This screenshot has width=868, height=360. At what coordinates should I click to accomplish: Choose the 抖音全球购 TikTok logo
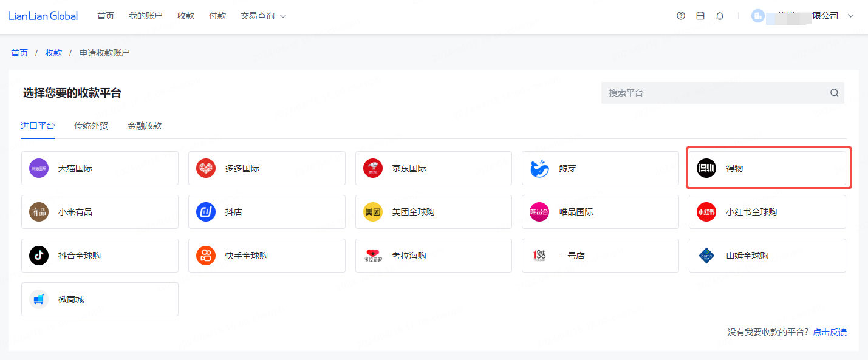click(x=39, y=256)
